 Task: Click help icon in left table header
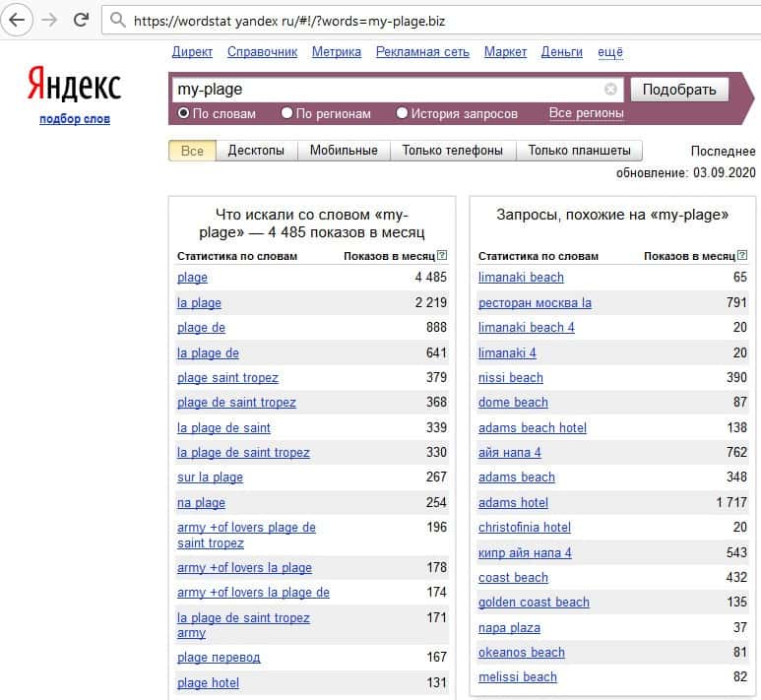[441, 256]
